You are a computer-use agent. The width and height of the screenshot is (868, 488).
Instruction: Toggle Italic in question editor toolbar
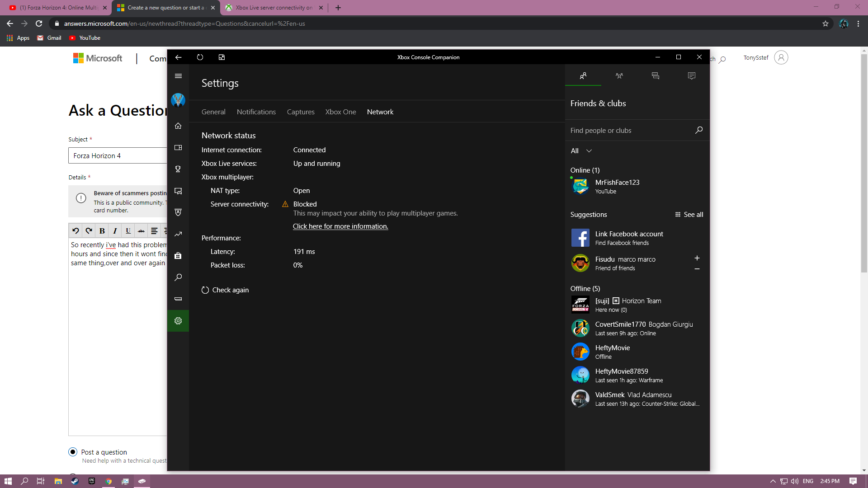[115, 231]
